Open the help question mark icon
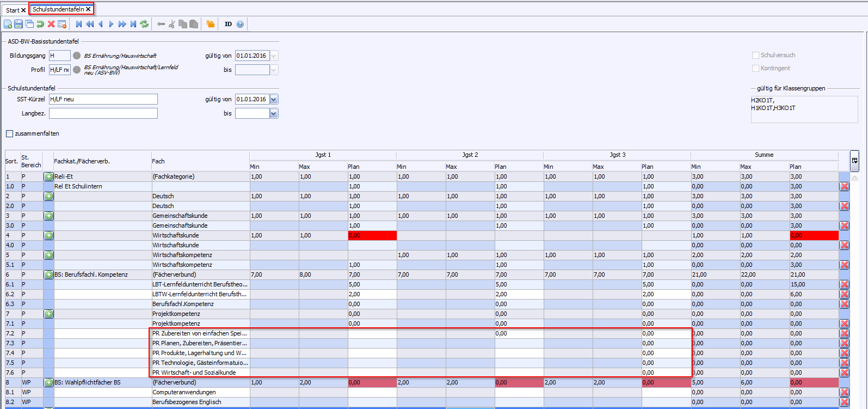Viewport: 868px width, 409px height. tap(240, 24)
